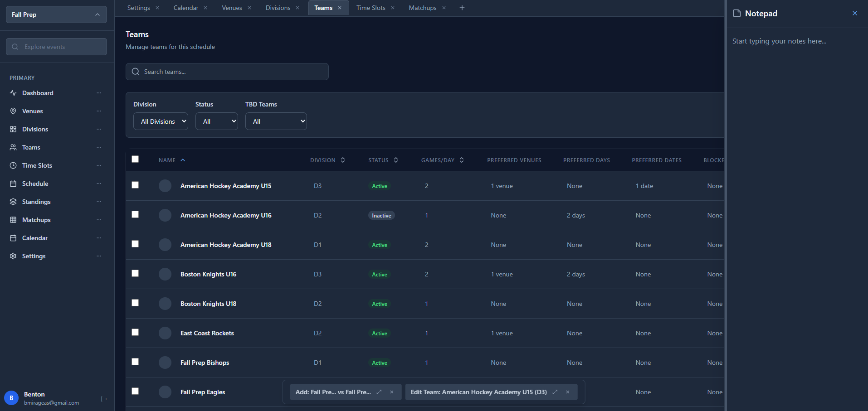Viewport: 868px width, 411px height.
Task: Sort teams by Games/Day column
Action: pos(461,160)
